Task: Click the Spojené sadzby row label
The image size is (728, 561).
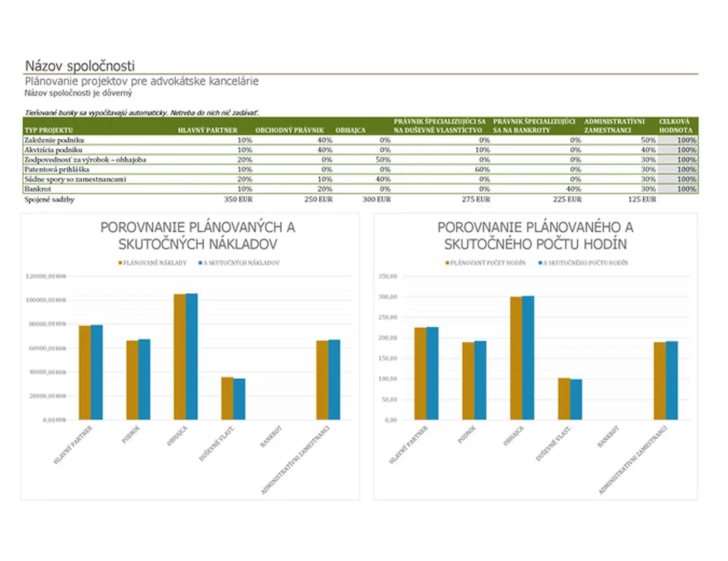Action: click(49, 199)
